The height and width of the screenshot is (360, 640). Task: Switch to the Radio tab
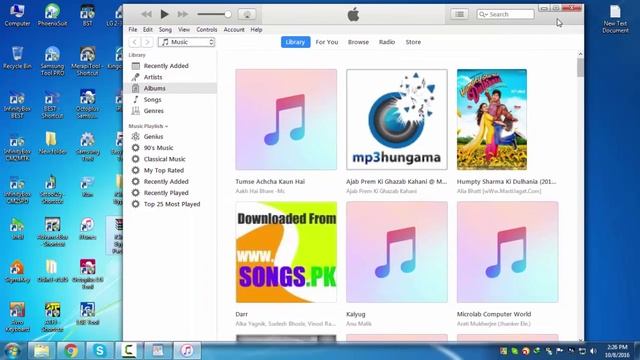[387, 42]
